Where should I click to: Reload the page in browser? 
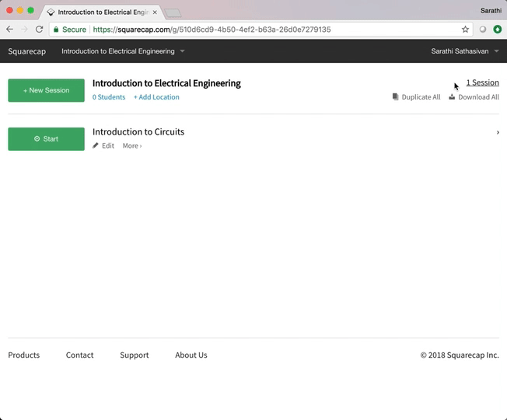[x=39, y=30]
